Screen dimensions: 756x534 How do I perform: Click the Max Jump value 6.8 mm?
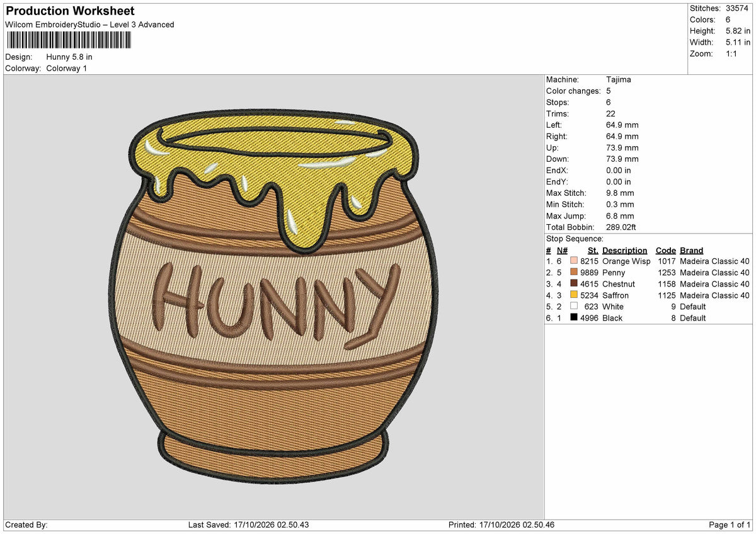(x=620, y=216)
